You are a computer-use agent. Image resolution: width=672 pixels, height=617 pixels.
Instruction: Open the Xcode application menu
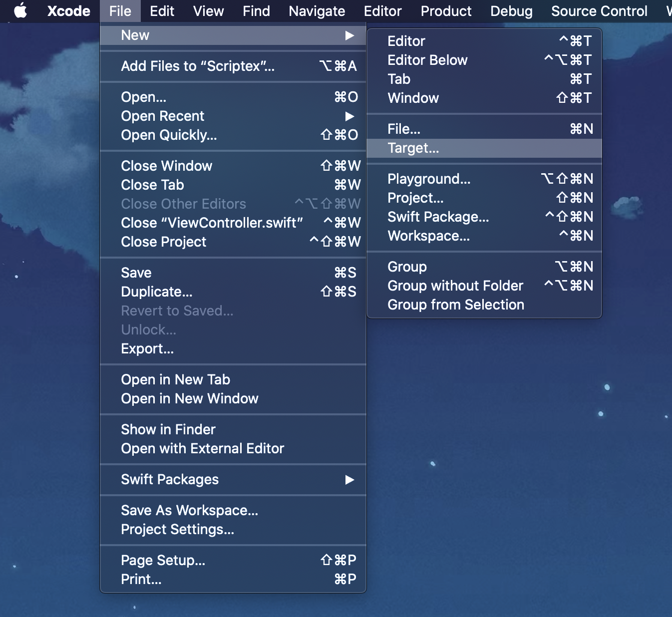pos(68,11)
